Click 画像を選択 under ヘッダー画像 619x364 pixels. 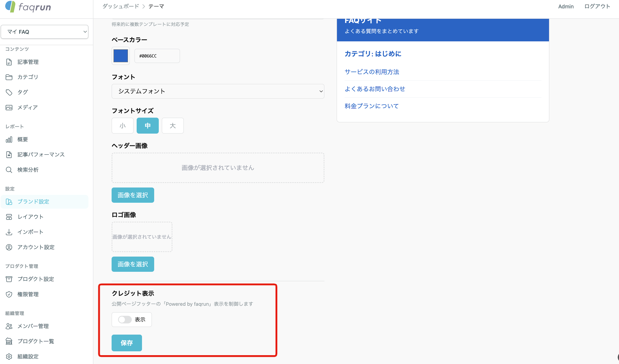pos(133,195)
